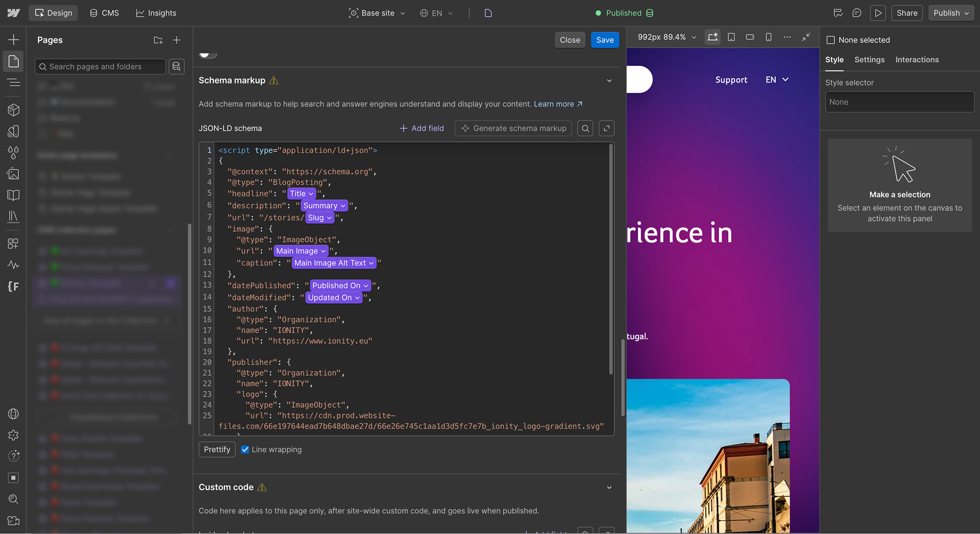
Task: Open the Assets image icon
Action: coord(13,174)
